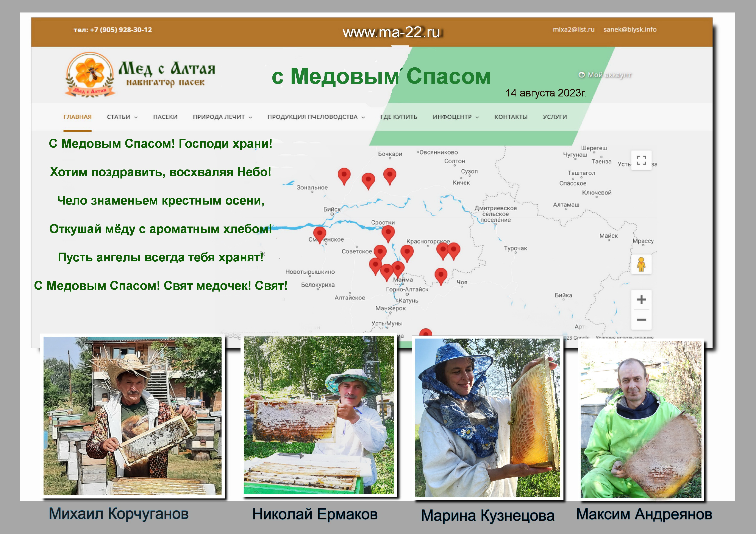Viewport: 756px width, 534px height.
Task: Click the Таштагол map label
Action: (581, 173)
